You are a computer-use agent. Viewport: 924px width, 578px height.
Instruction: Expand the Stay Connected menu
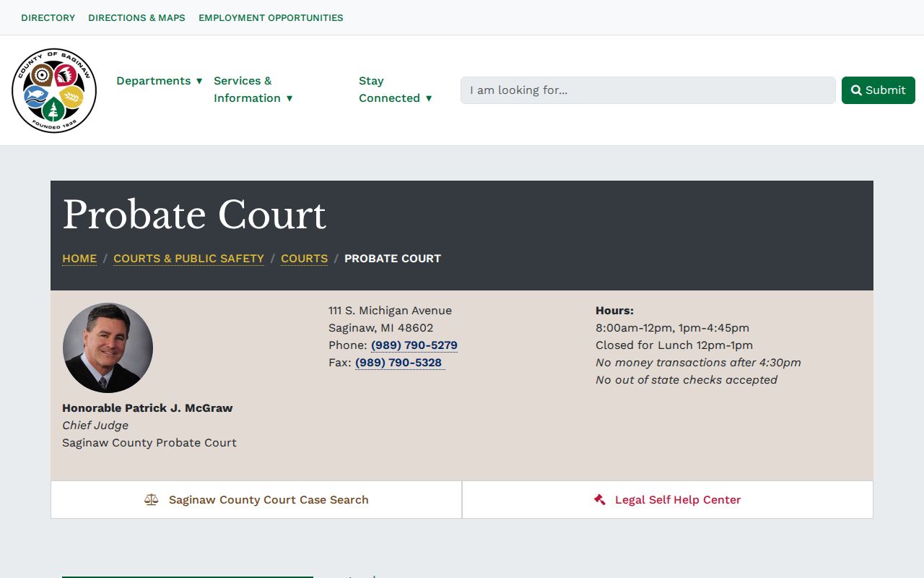coord(396,90)
